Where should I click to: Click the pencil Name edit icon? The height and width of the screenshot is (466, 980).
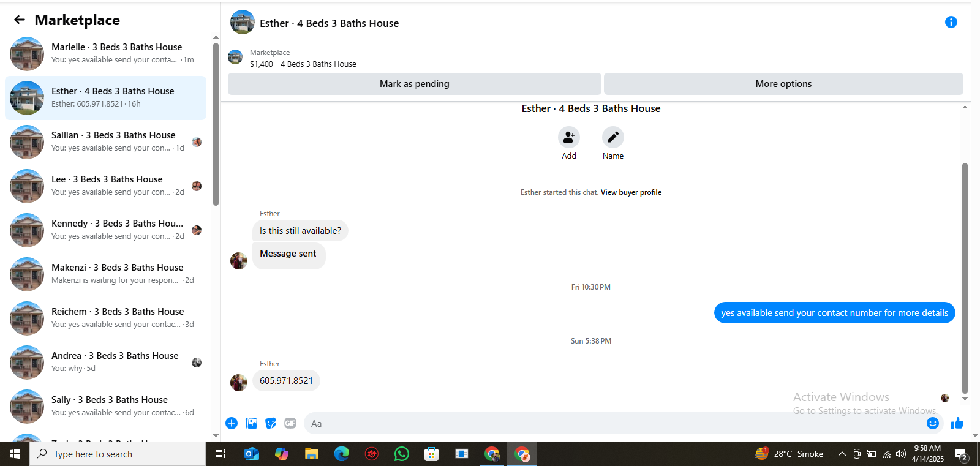pos(613,137)
